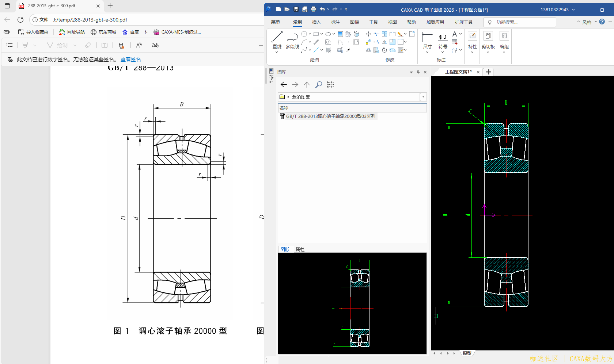Open the 百度一下 bookmark
The width and height of the screenshot is (614, 364).
click(135, 32)
